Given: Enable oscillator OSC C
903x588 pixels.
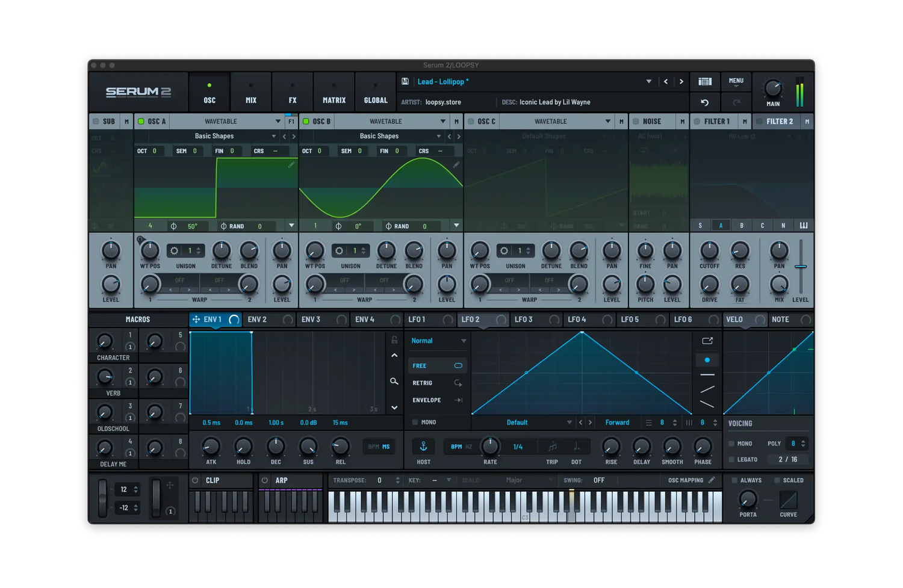Looking at the screenshot, I should pos(471,122).
